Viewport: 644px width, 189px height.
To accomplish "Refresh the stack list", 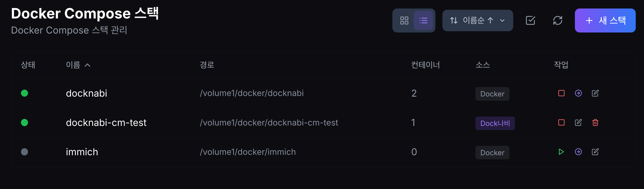I will pyautogui.click(x=558, y=21).
